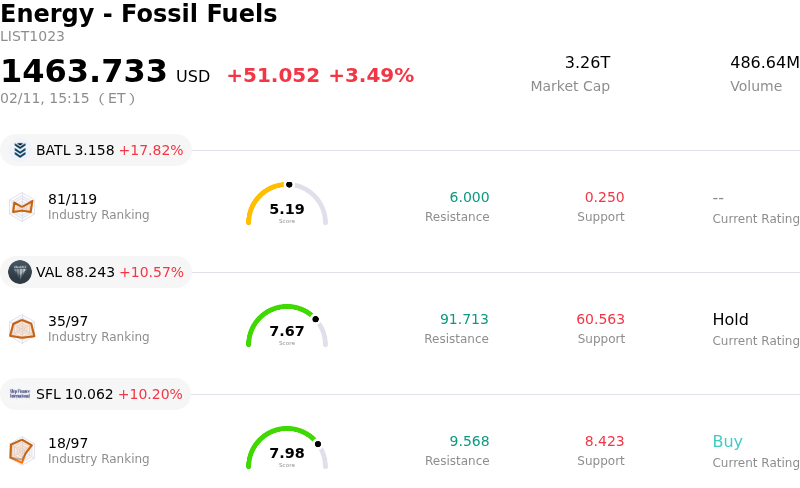Click the 81/119 industry ranking

click(72, 199)
